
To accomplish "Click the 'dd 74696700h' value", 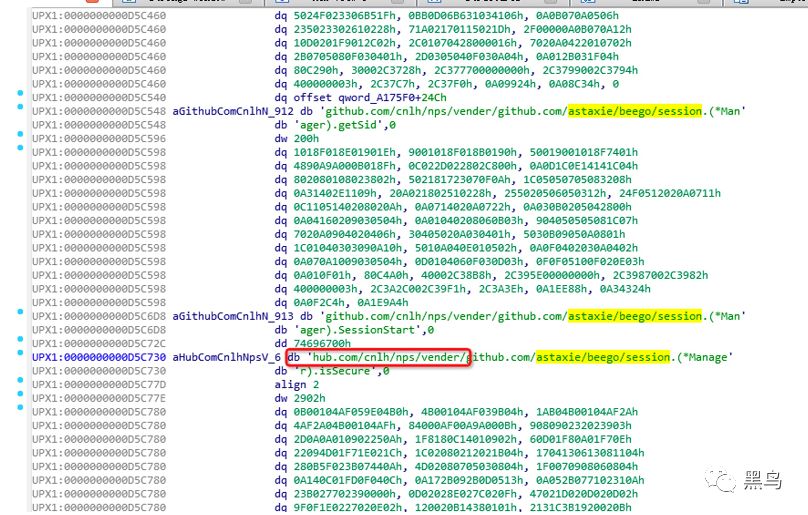I will click(x=322, y=344).
